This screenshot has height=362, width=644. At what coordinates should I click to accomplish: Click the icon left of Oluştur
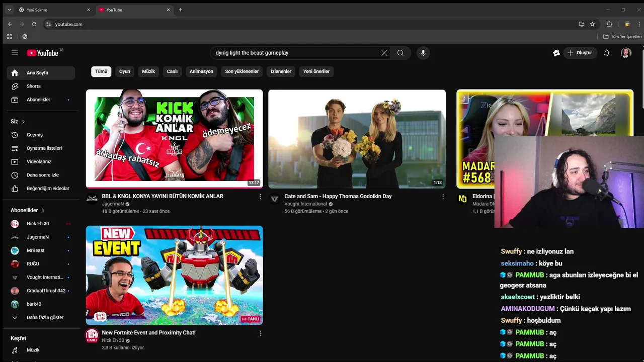[556, 53]
